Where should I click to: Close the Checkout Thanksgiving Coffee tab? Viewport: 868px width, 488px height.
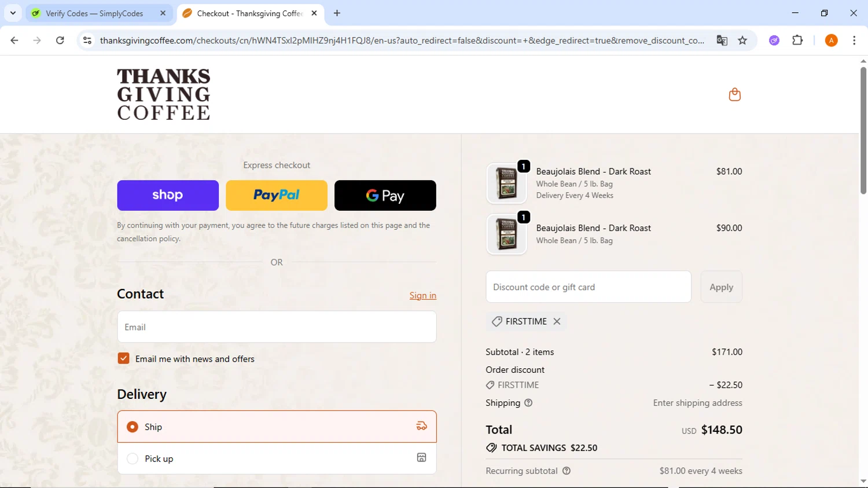[314, 13]
